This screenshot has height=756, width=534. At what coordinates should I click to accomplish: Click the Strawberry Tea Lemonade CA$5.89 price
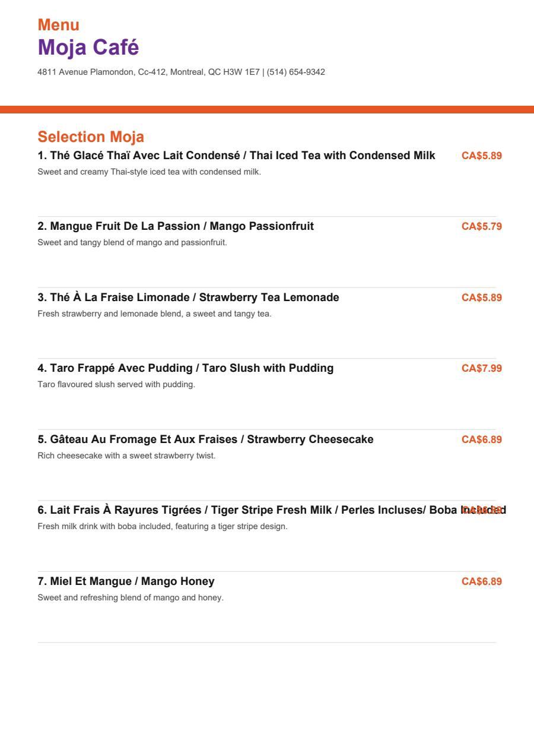(x=482, y=298)
